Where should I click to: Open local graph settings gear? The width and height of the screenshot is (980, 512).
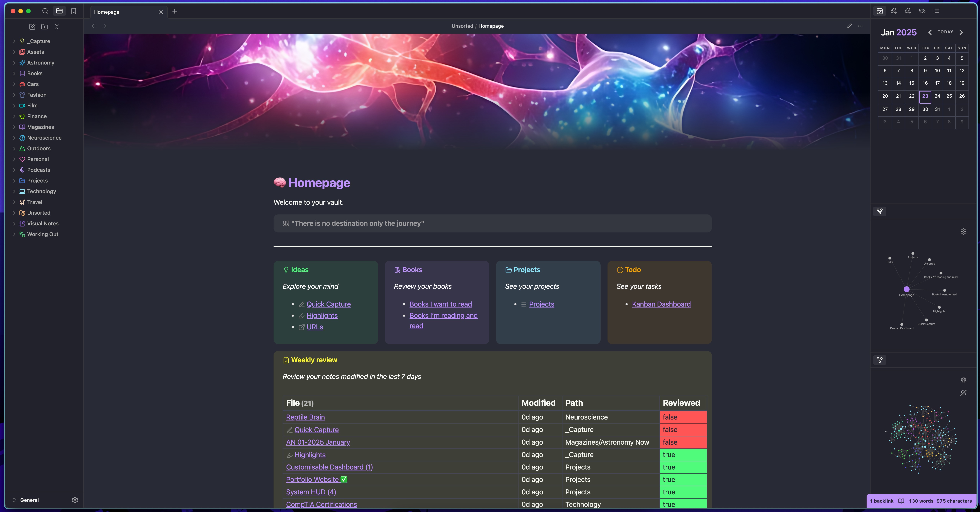click(x=963, y=231)
